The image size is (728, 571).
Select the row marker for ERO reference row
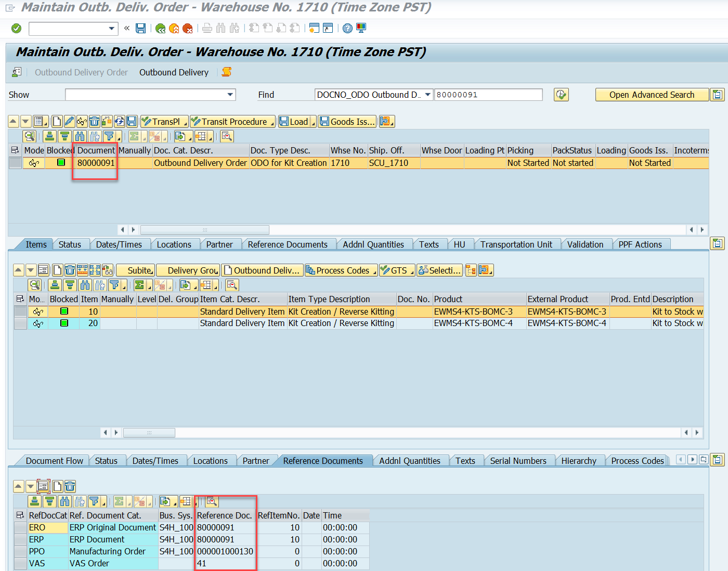[x=21, y=527]
